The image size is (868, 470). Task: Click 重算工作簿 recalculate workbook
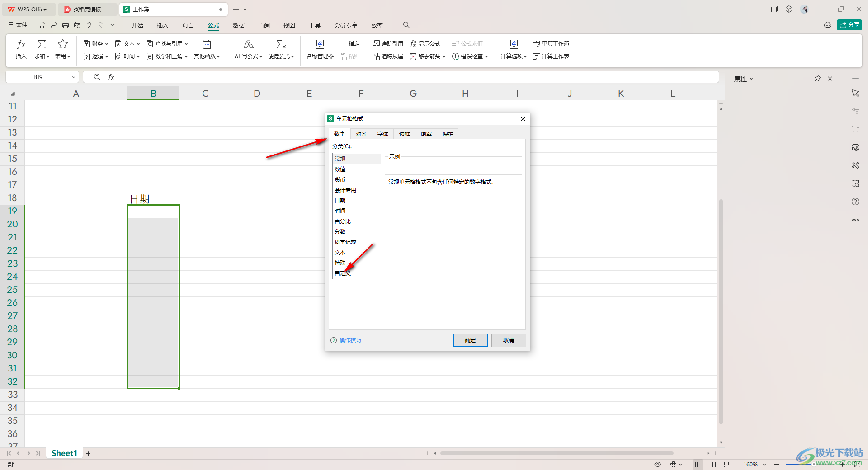click(551, 44)
